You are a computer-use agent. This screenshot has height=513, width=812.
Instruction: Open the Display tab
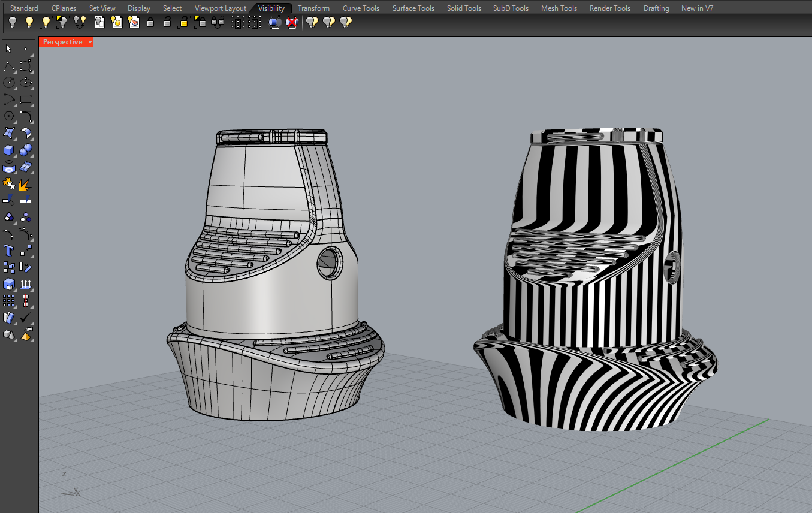click(139, 8)
